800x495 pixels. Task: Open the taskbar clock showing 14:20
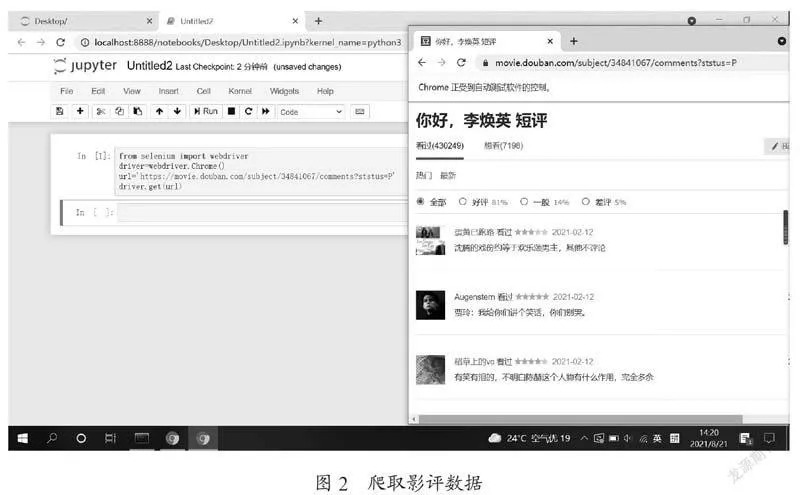pyautogui.click(x=709, y=438)
